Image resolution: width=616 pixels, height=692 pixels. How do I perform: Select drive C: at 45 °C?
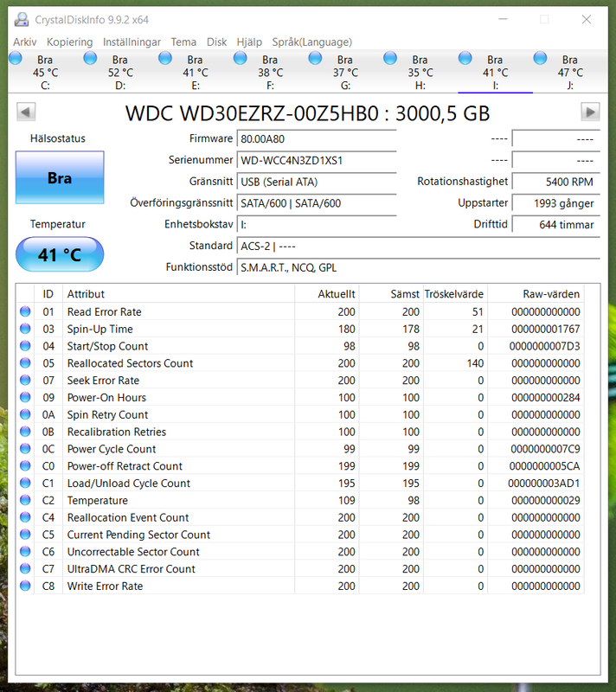tap(46, 72)
